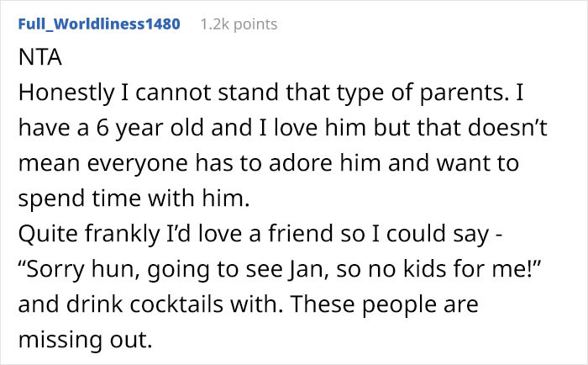Click the phrase 'spend time with him.'
This screenshot has height=365, width=588.
point(134,198)
